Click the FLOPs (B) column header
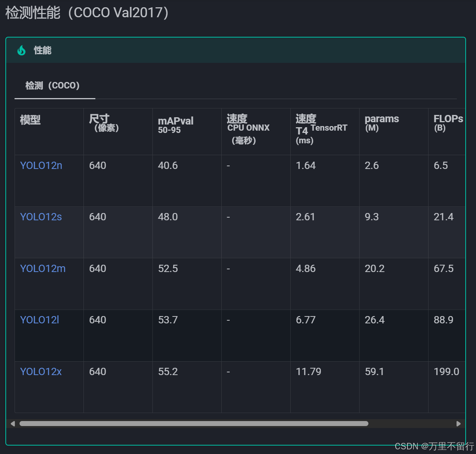Viewport: 476px width, 454px height. [447, 131]
